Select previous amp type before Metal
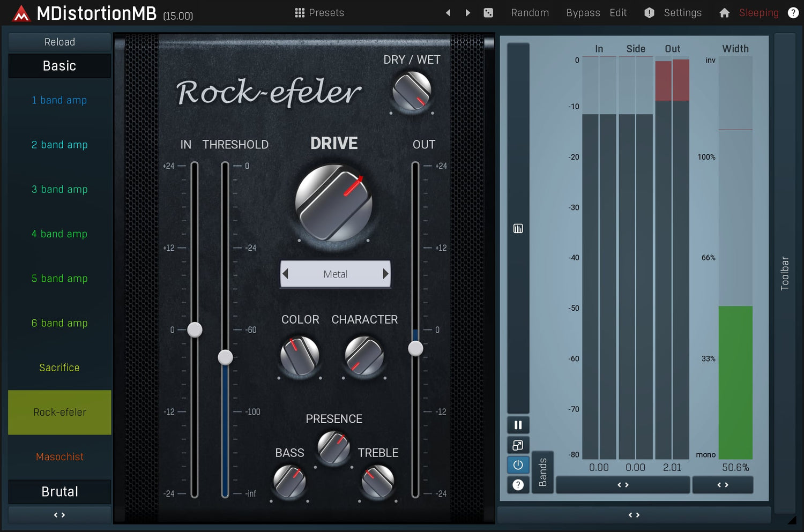Image resolution: width=804 pixels, height=532 pixels. (x=286, y=274)
